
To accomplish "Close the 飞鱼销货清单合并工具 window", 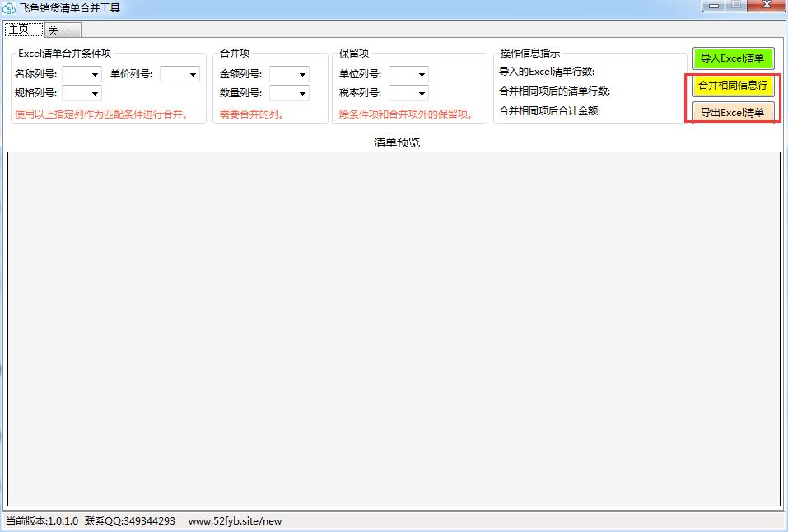I will pos(767,6).
